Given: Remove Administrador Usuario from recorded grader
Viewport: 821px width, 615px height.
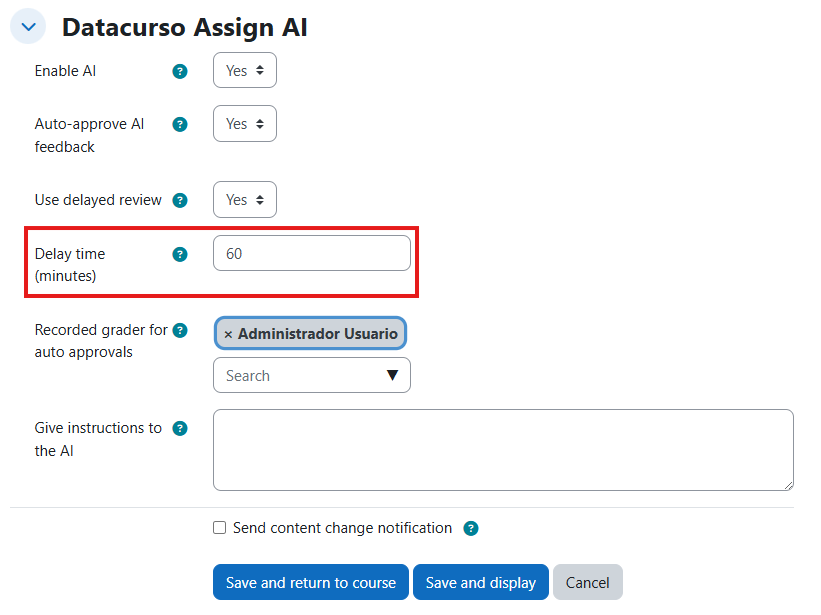Looking at the screenshot, I should tap(228, 334).
